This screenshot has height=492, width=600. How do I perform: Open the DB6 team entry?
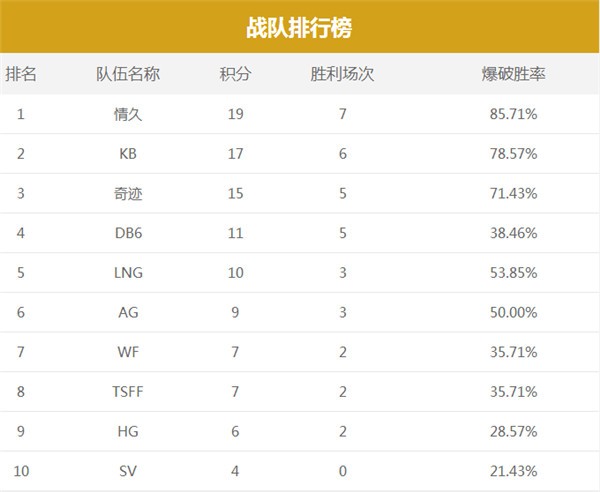click(128, 233)
